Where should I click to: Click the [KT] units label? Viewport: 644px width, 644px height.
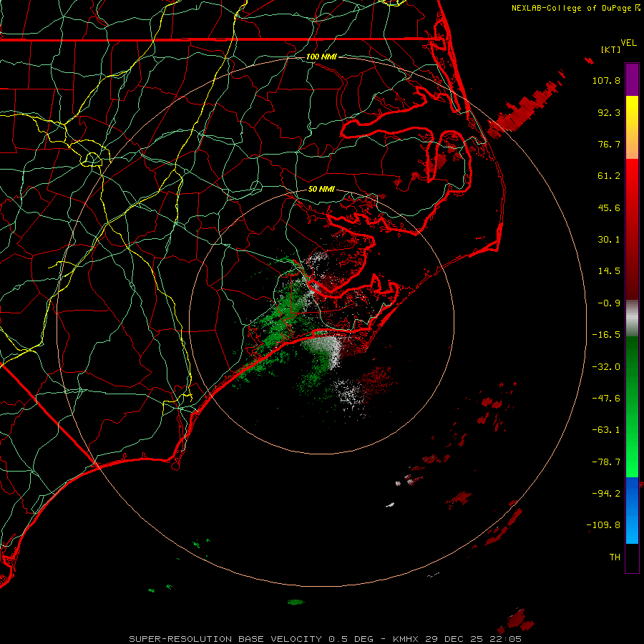611,49
